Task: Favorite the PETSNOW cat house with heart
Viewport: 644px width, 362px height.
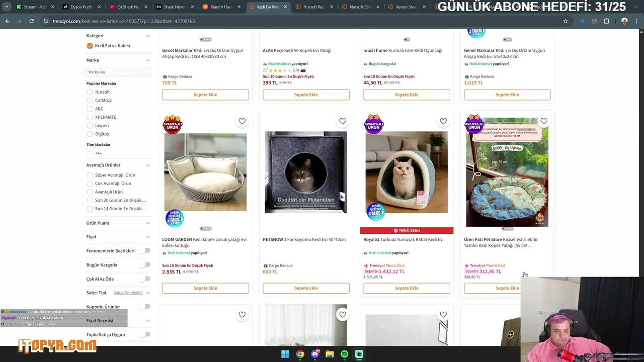Action: click(x=343, y=121)
